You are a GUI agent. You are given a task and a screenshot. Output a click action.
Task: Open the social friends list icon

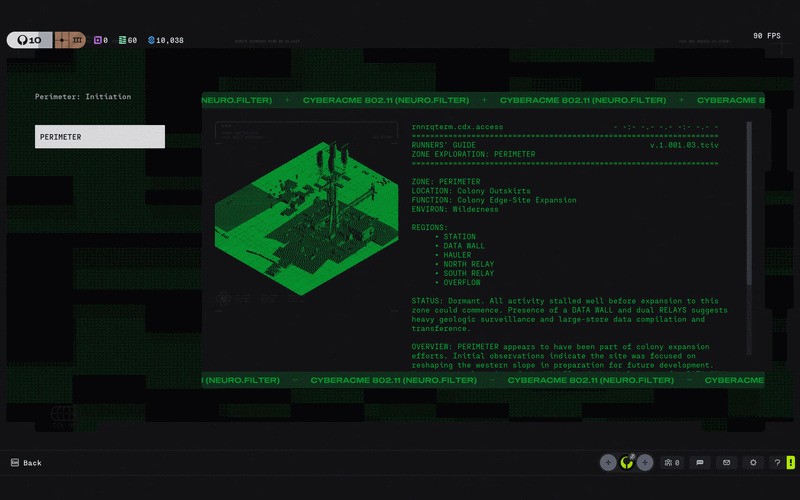pyautogui.click(x=671, y=463)
